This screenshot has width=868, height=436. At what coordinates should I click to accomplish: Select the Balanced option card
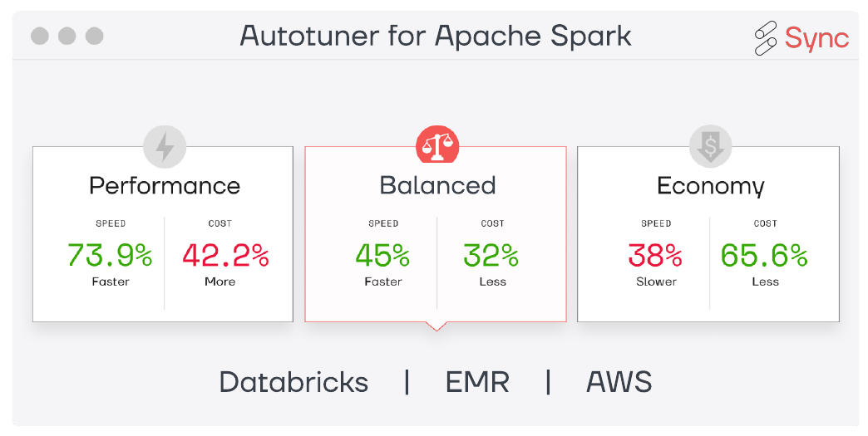click(x=436, y=233)
